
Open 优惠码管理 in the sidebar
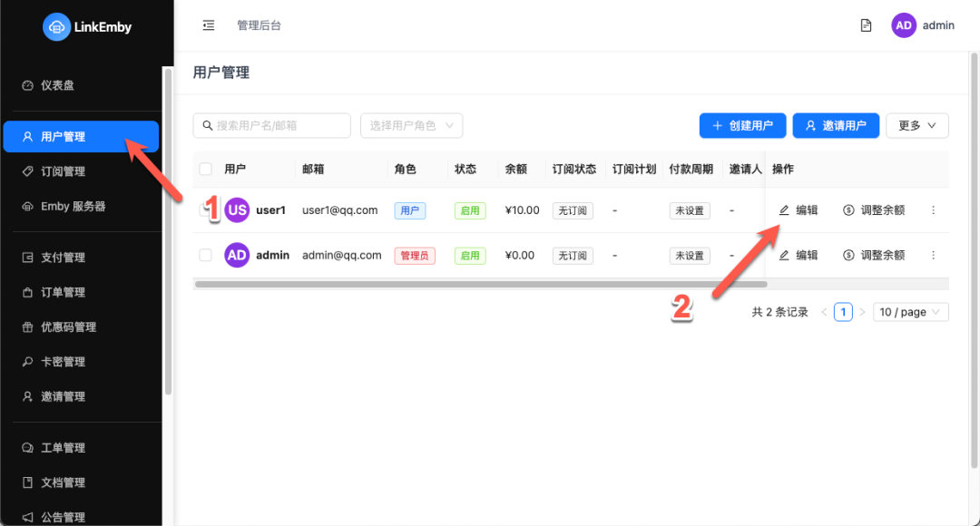(x=67, y=326)
